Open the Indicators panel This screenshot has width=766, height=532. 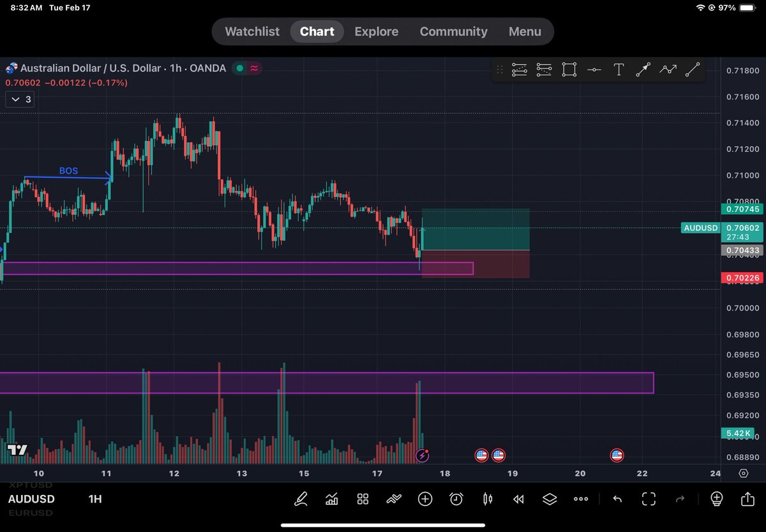click(x=331, y=499)
